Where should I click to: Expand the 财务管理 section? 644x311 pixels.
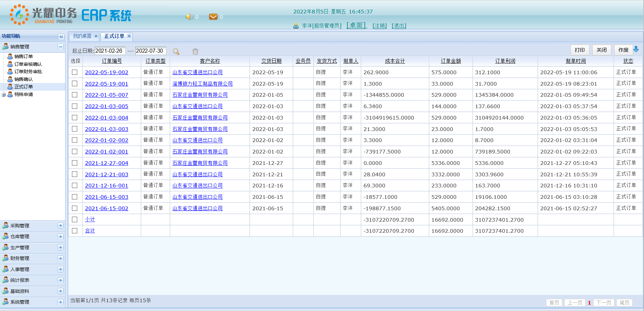[60, 258]
